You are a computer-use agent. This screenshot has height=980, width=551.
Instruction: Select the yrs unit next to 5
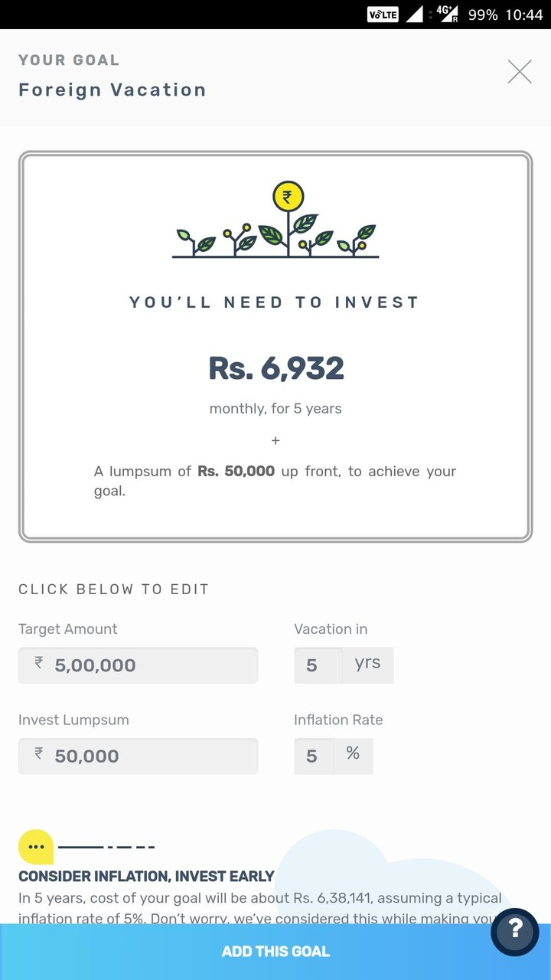point(367,665)
